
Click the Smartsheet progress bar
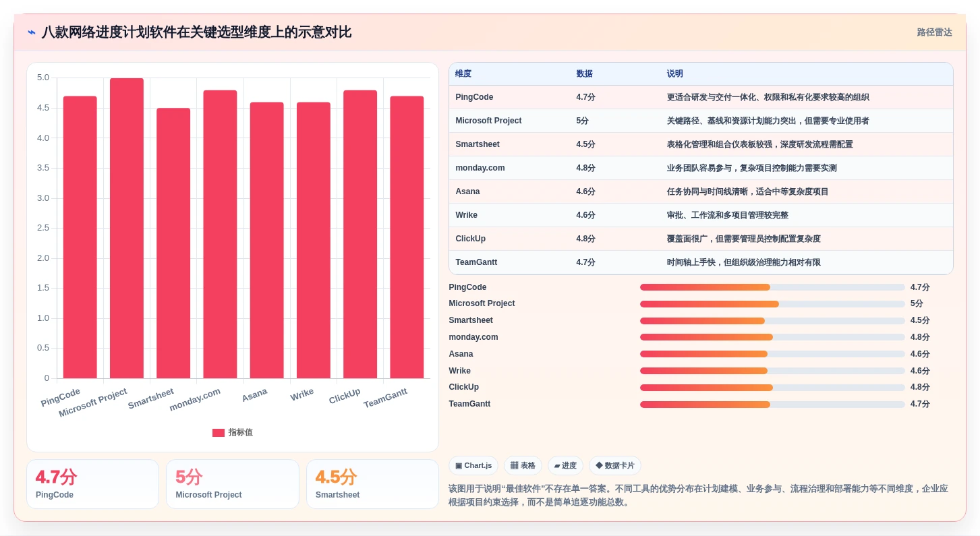tap(772, 321)
